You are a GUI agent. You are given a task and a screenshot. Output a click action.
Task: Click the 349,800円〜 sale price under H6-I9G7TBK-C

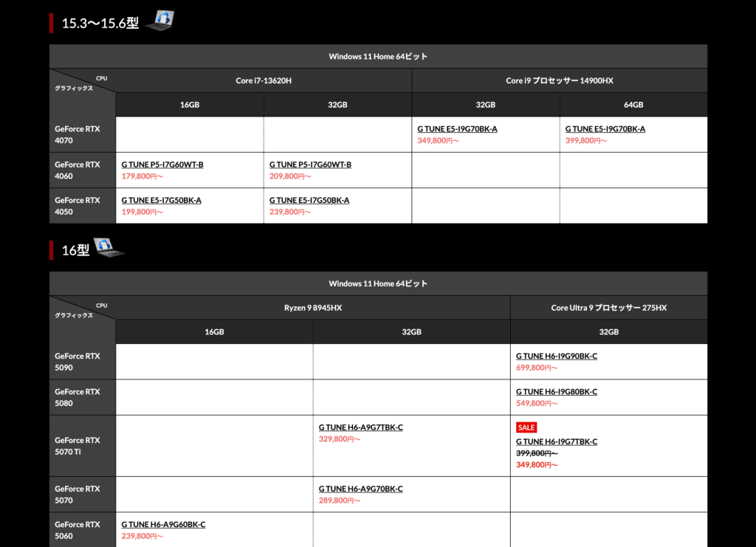(537, 465)
